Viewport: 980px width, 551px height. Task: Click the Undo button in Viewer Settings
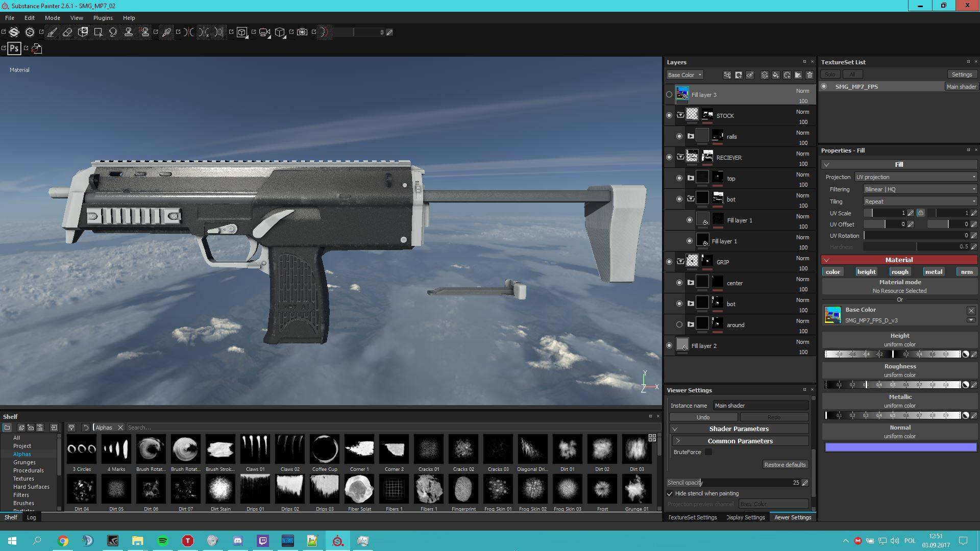click(703, 417)
